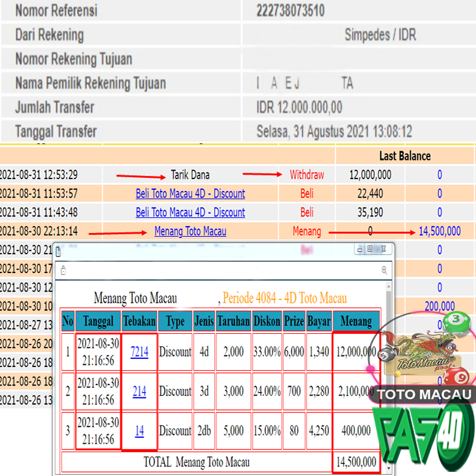Select the 400,000 Menang cell
The image size is (476, 476).
(356, 431)
